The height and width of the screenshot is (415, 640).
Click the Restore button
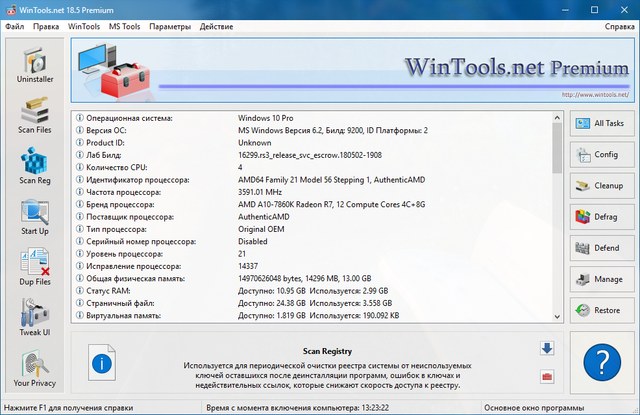(600, 309)
